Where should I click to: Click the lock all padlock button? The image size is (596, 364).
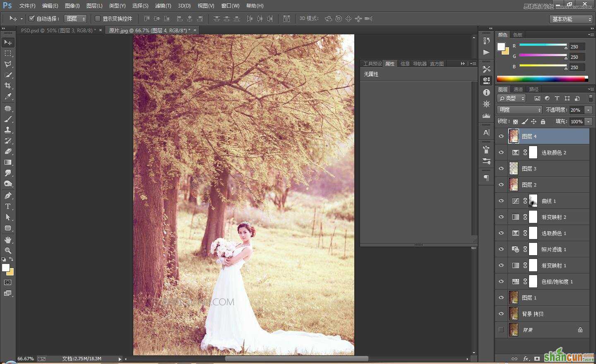[543, 122]
